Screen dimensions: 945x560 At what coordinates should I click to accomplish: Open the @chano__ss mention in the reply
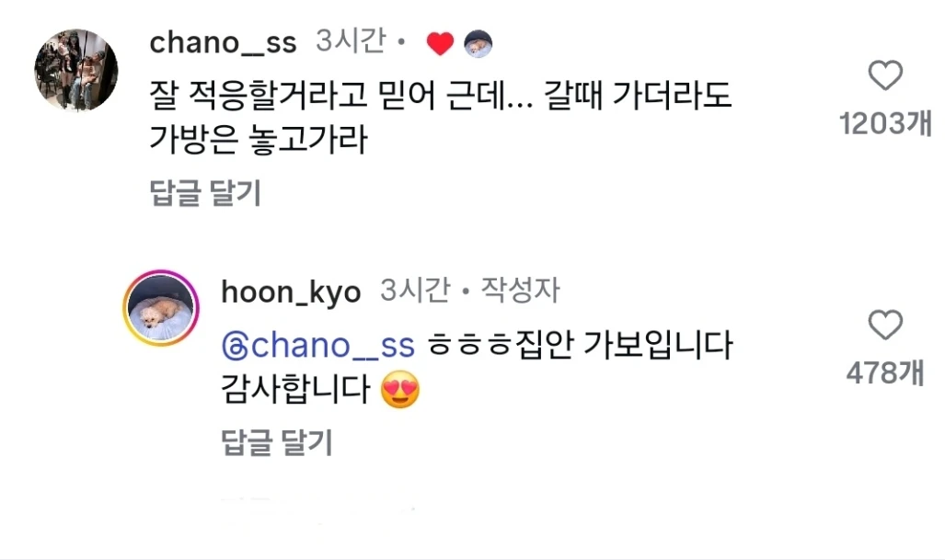click(333, 347)
